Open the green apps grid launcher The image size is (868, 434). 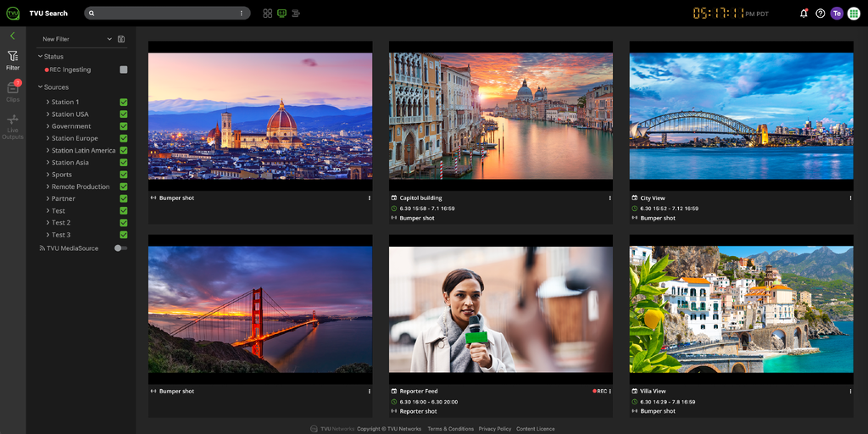[x=854, y=14]
